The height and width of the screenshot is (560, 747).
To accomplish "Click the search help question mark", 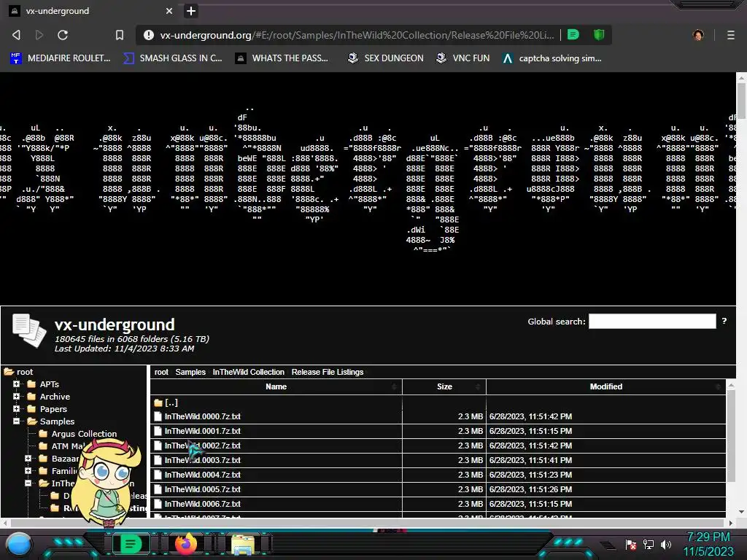I will click(x=724, y=321).
